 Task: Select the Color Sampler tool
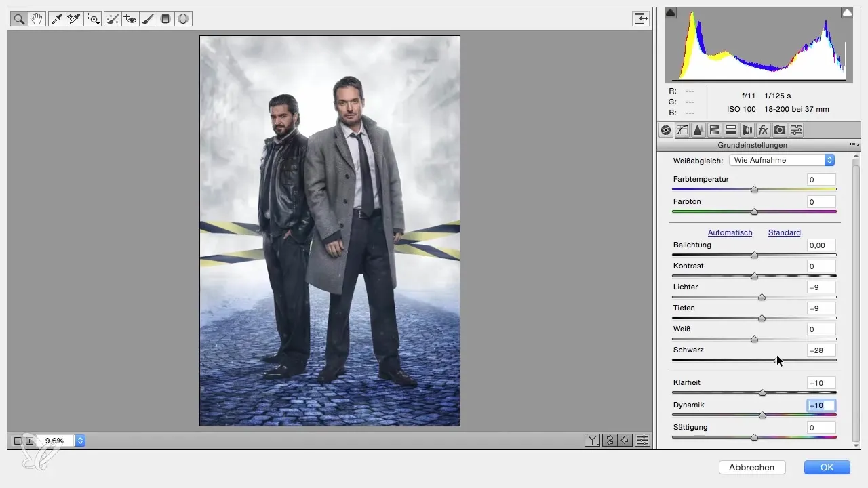(74, 19)
